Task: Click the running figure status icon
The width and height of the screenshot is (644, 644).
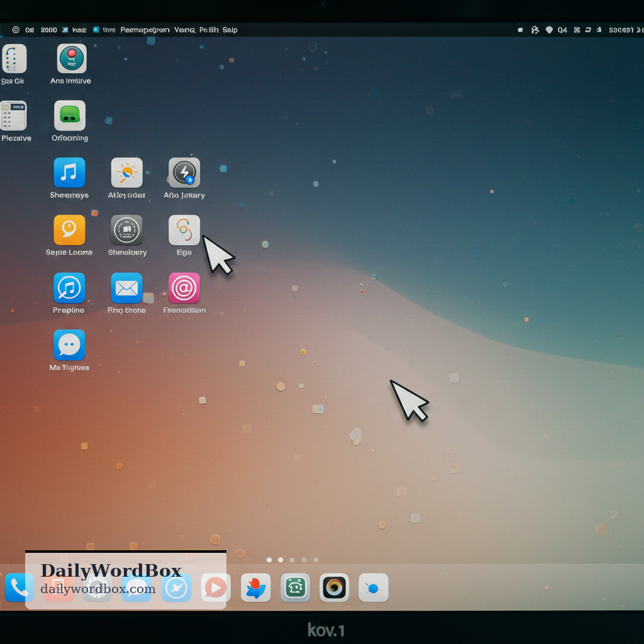Action: click(535, 30)
